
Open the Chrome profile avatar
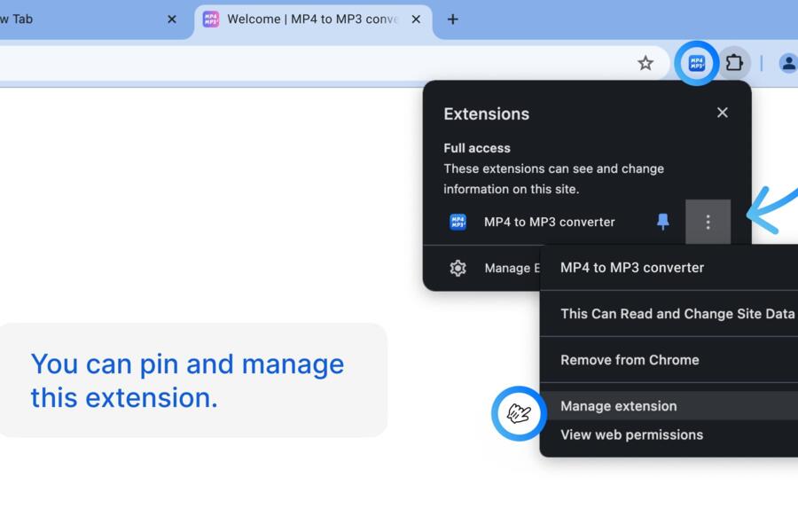coord(788,63)
